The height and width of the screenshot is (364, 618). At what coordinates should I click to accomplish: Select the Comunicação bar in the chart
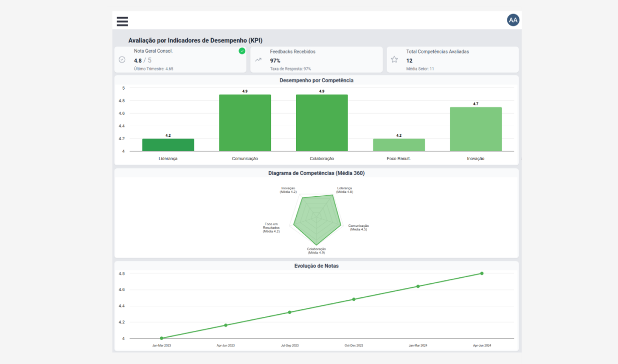(x=245, y=123)
